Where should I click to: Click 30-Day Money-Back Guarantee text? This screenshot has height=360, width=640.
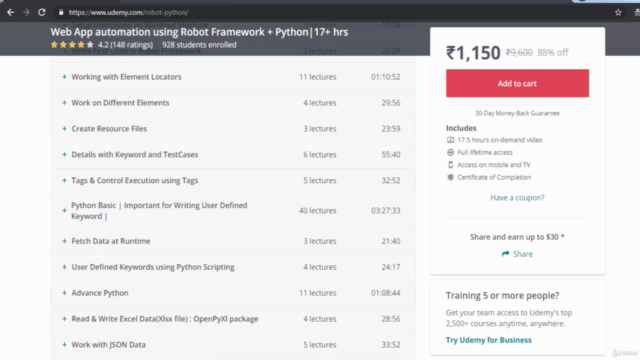[517, 113]
